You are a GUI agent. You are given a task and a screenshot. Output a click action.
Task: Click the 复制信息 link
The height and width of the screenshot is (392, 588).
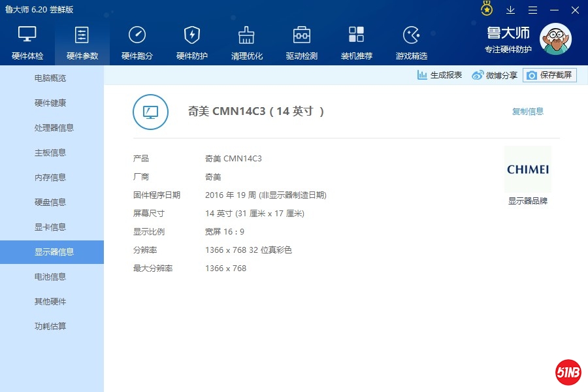pos(527,112)
